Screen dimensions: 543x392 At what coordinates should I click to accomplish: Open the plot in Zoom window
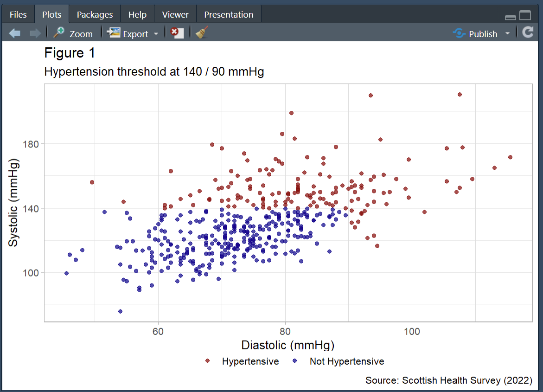click(73, 33)
